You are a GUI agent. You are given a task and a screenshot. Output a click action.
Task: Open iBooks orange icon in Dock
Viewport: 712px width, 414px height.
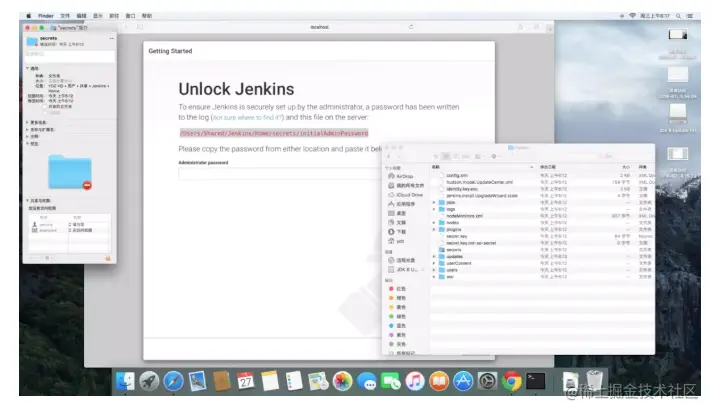(x=439, y=381)
